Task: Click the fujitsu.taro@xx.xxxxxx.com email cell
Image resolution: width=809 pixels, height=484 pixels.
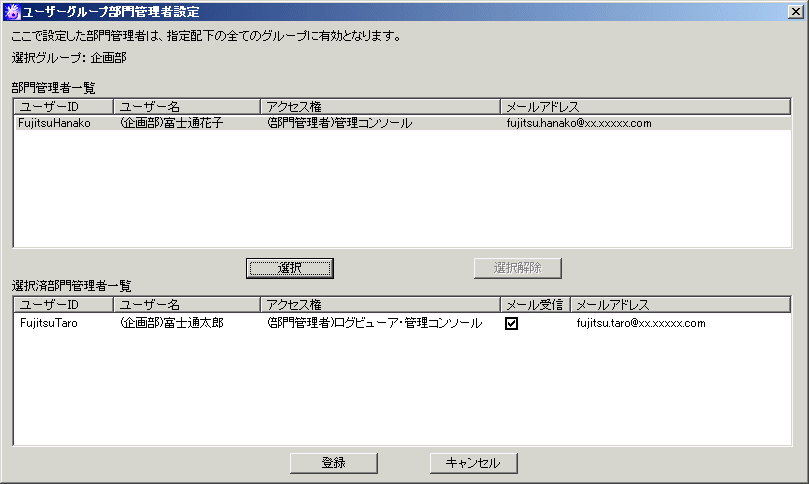Action: [641, 323]
